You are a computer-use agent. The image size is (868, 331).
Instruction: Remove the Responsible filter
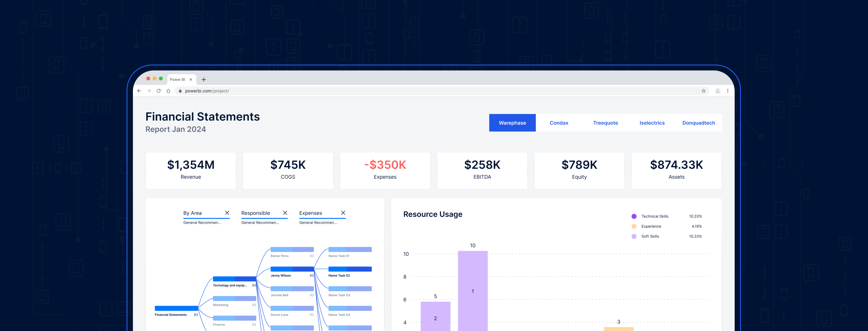[285, 213]
